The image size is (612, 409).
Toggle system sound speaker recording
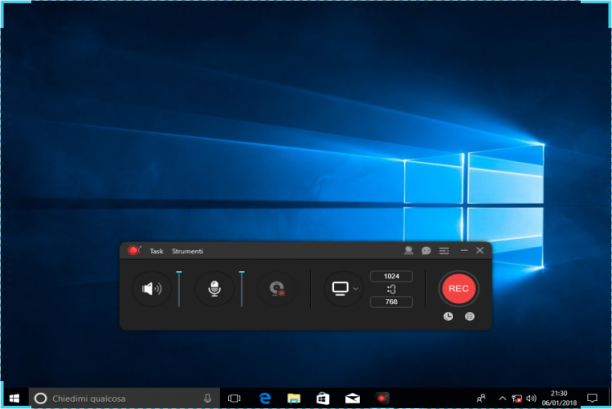click(151, 289)
